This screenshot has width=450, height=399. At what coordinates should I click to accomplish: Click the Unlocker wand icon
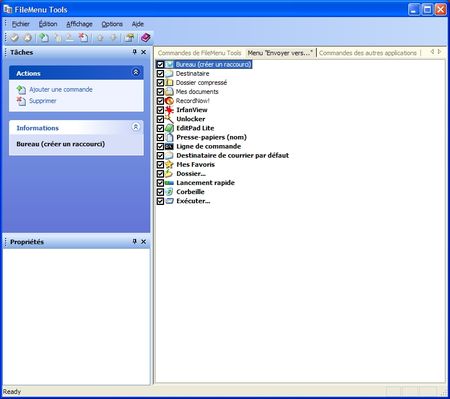pyautogui.click(x=169, y=119)
